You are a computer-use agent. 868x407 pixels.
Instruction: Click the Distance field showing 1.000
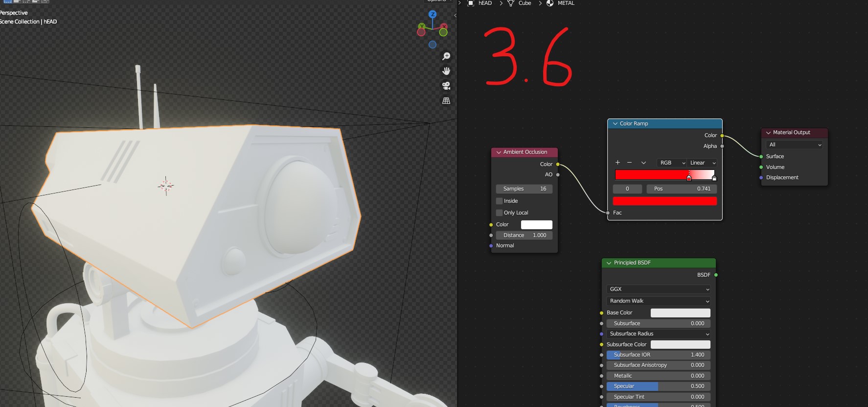pyautogui.click(x=525, y=235)
